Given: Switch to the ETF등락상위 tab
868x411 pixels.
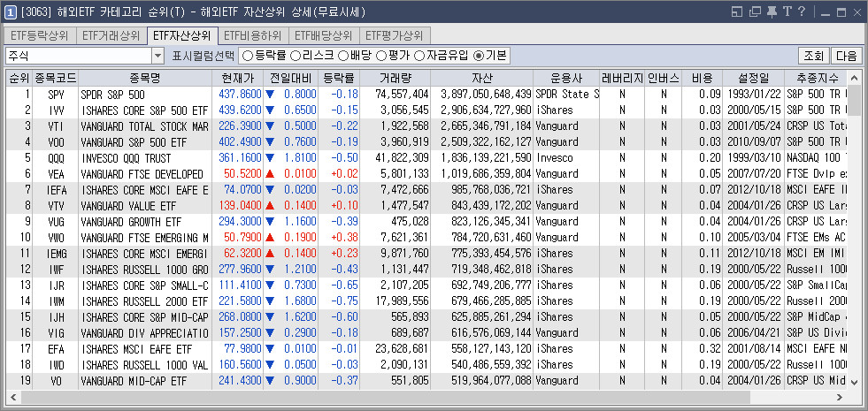Looking at the screenshot, I should pyautogui.click(x=39, y=36).
